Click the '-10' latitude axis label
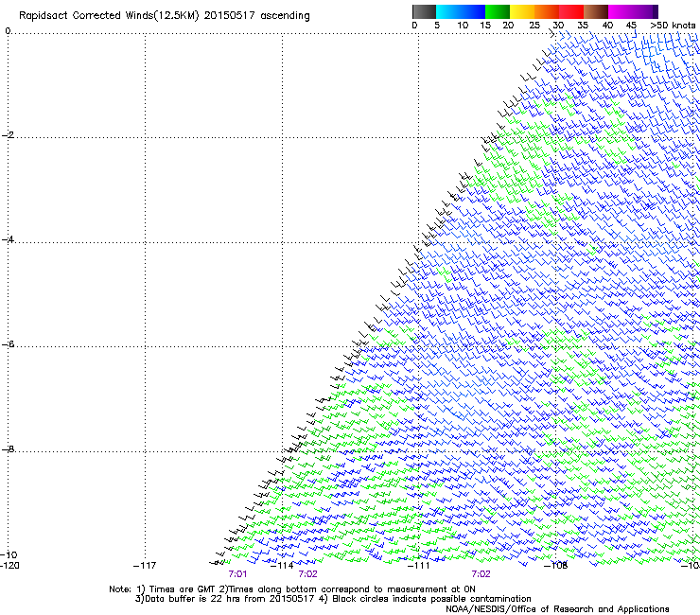Screen dimensions: 700x615 click(x=9, y=554)
